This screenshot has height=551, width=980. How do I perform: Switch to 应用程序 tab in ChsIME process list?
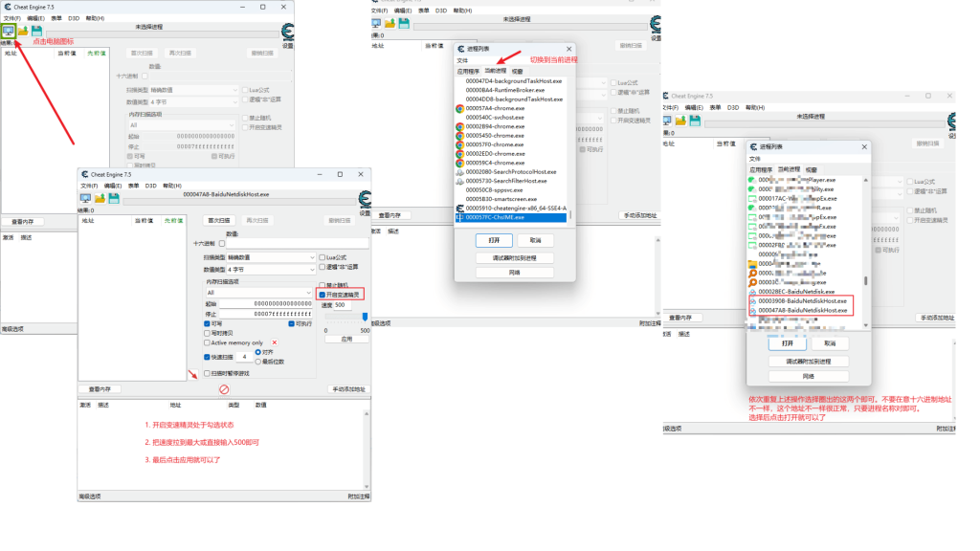pos(467,71)
